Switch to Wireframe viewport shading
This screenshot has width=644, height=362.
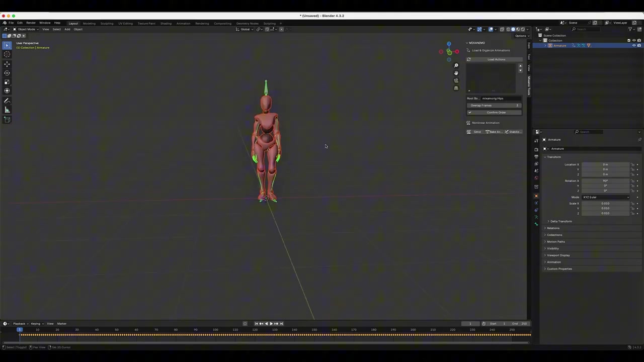tap(508, 29)
